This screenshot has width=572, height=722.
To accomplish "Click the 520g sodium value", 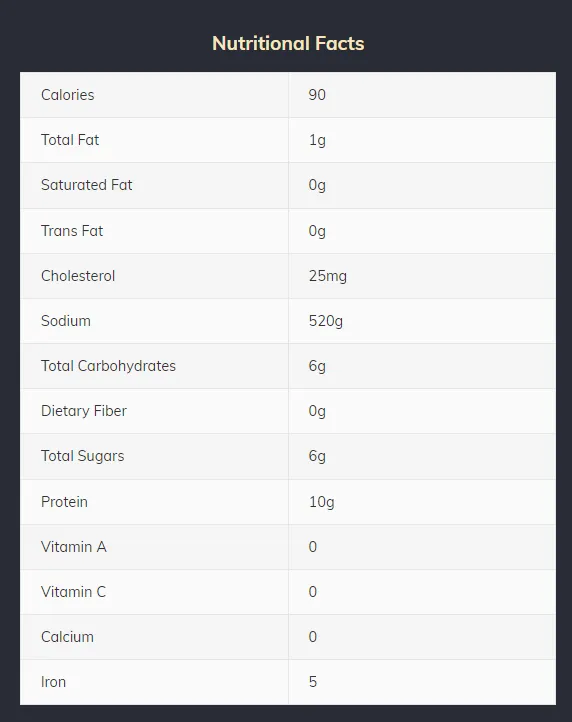I will [326, 321].
